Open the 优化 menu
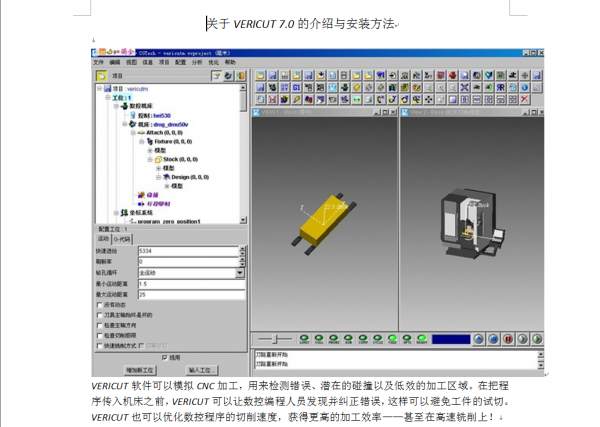The image size is (600, 427). [213, 62]
